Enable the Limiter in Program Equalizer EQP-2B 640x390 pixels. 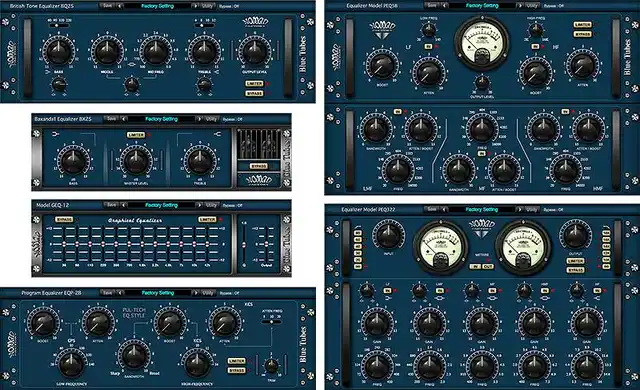[x=237, y=361]
